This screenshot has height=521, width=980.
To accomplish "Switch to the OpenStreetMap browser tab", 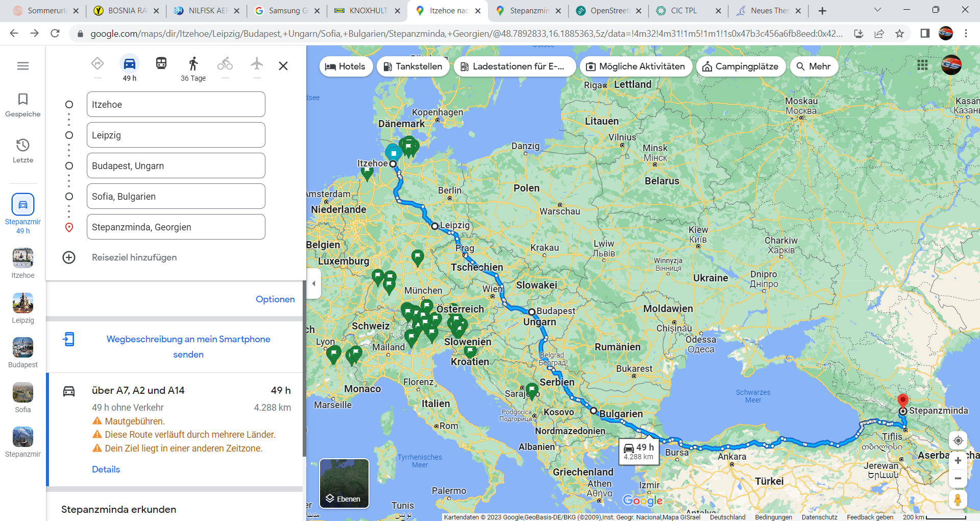I will pos(608,11).
